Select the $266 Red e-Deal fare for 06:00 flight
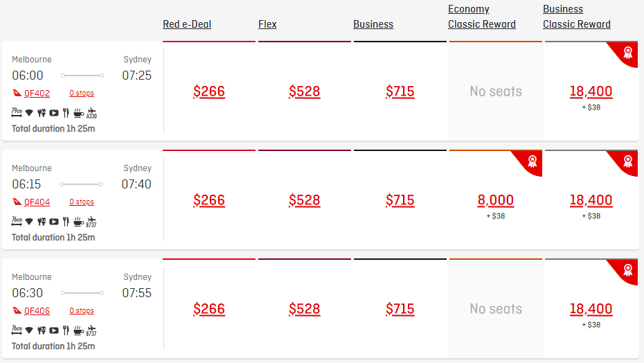 tap(209, 91)
